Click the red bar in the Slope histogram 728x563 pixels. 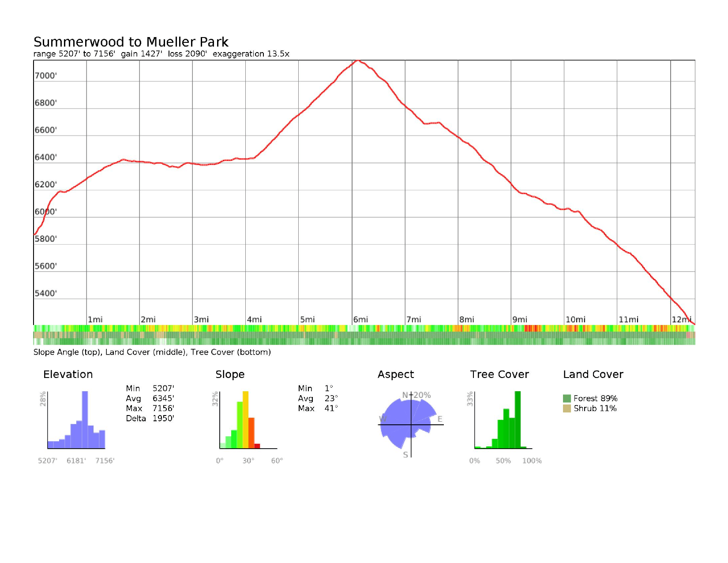click(257, 446)
